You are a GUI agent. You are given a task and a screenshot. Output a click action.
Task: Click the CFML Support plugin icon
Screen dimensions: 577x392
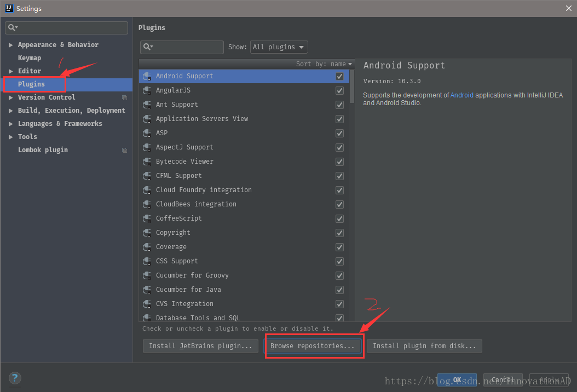tap(147, 176)
